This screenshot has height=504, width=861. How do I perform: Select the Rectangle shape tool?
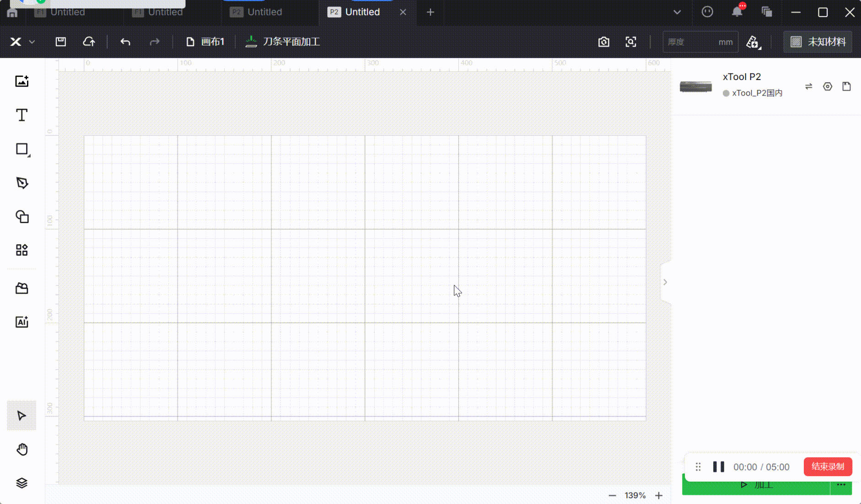point(22,149)
